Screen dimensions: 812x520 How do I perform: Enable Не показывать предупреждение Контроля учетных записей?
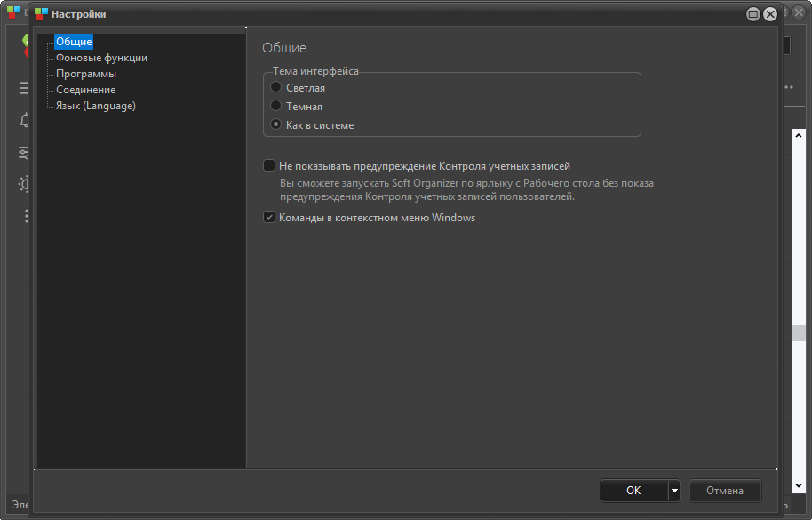[269, 165]
